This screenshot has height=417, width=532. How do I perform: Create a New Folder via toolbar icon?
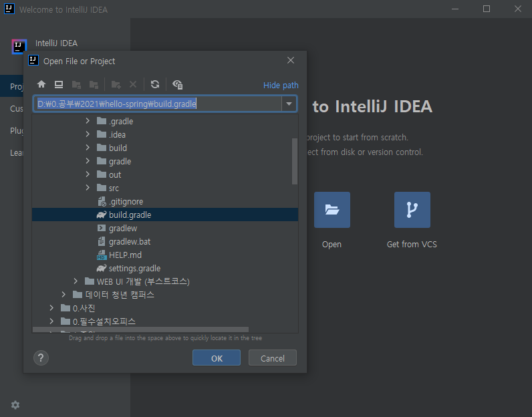click(x=116, y=84)
